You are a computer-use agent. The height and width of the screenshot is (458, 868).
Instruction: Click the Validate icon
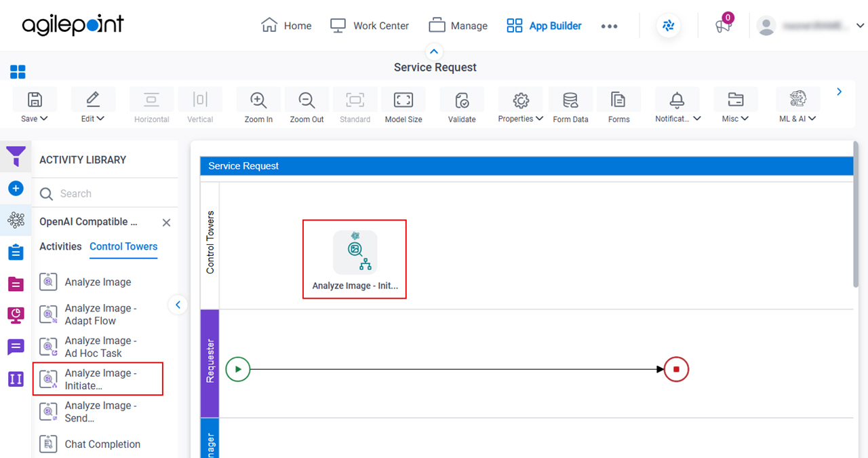tap(462, 100)
